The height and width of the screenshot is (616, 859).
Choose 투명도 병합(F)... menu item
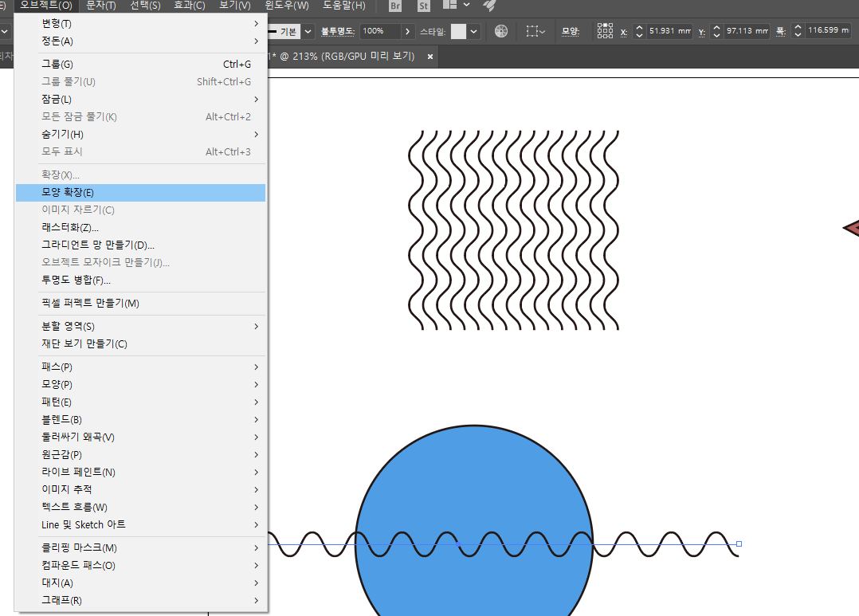point(141,280)
